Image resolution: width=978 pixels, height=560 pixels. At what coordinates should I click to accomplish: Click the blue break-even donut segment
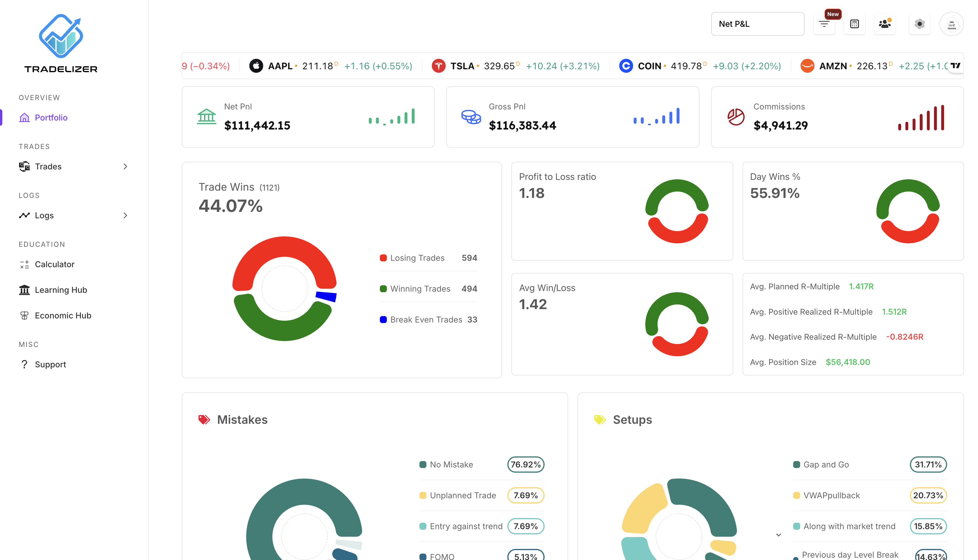point(326,297)
